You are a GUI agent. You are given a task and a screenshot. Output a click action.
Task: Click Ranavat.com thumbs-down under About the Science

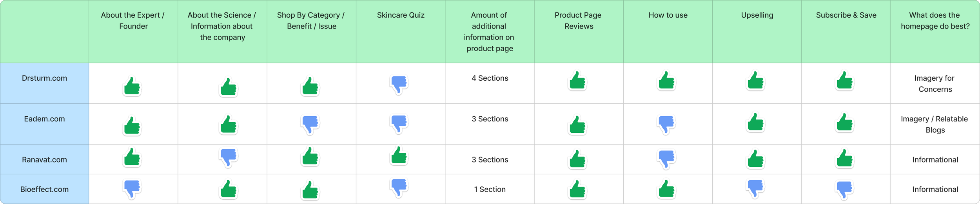pyautogui.click(x=229, y=158)
